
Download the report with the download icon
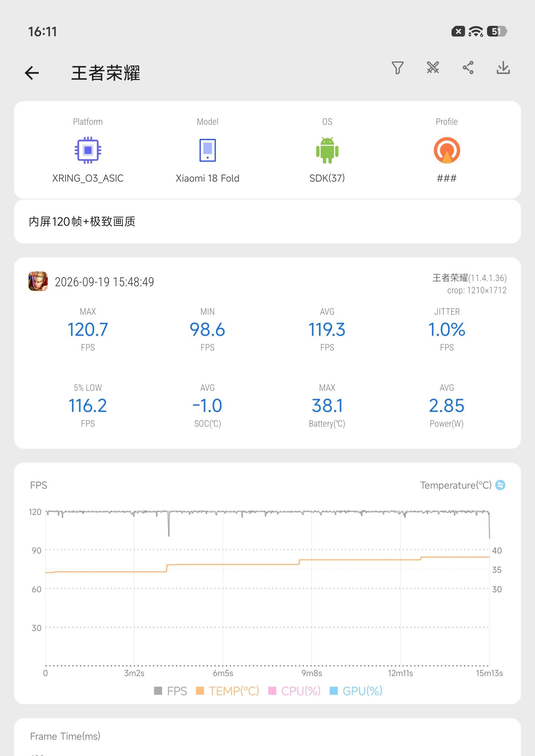[503, 68]
